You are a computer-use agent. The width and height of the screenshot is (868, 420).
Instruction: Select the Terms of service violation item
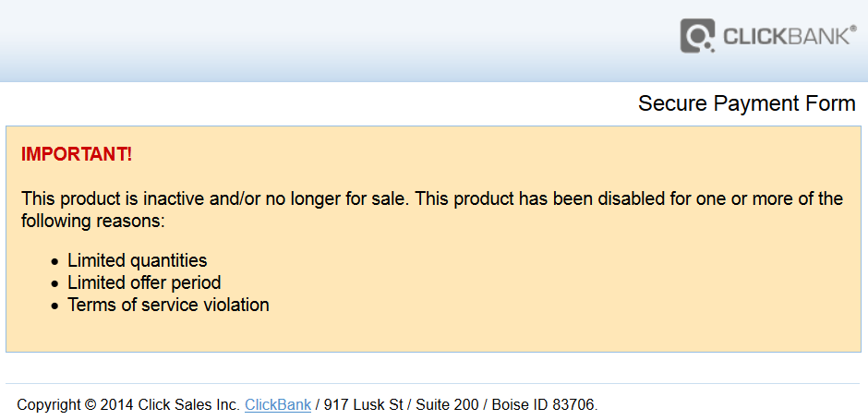168,305
